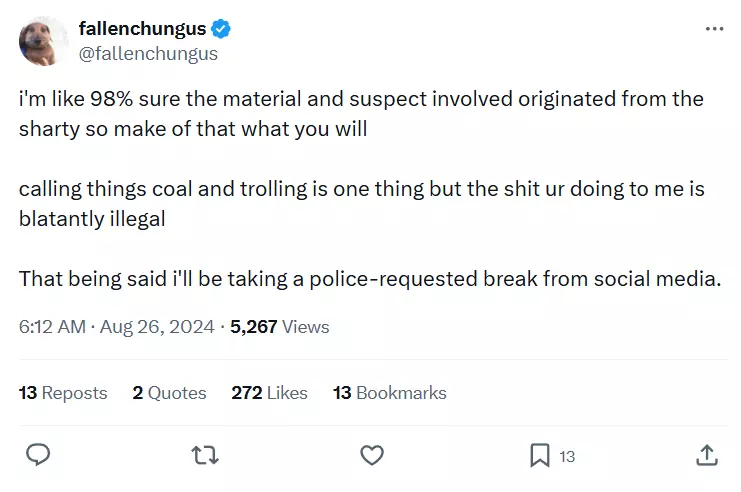The height and width of the screenshot is (492, 741).
Task: Open the three-dot more options menu
Action: [714, 29]
